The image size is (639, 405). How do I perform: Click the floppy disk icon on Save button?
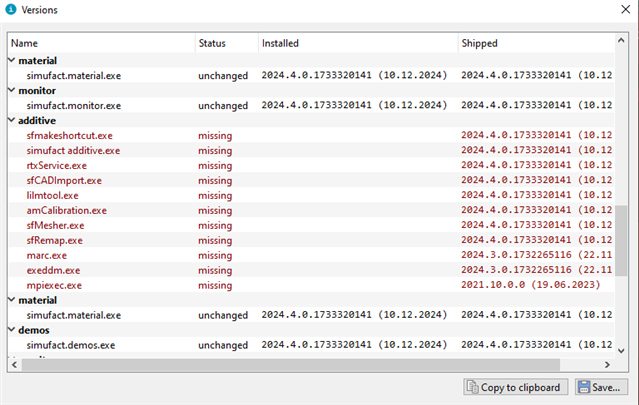coord(584,387)
